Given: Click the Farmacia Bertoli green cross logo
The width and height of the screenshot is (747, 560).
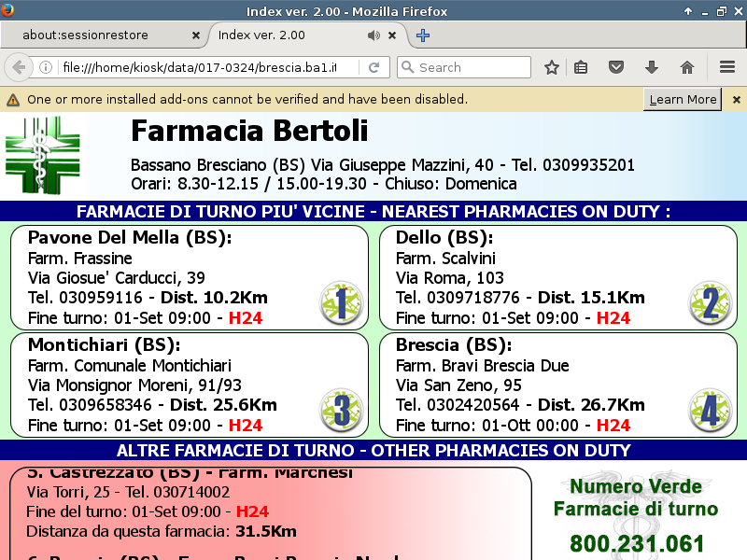Looking at the screenshot, I should 42,154.
